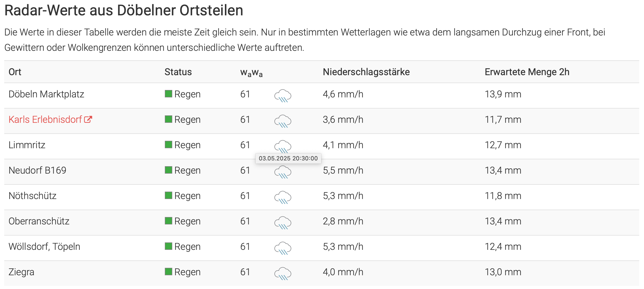Click rain cloud icon in Ziegra row
This screenshot has height=289, width=644.
pos(283,274)
